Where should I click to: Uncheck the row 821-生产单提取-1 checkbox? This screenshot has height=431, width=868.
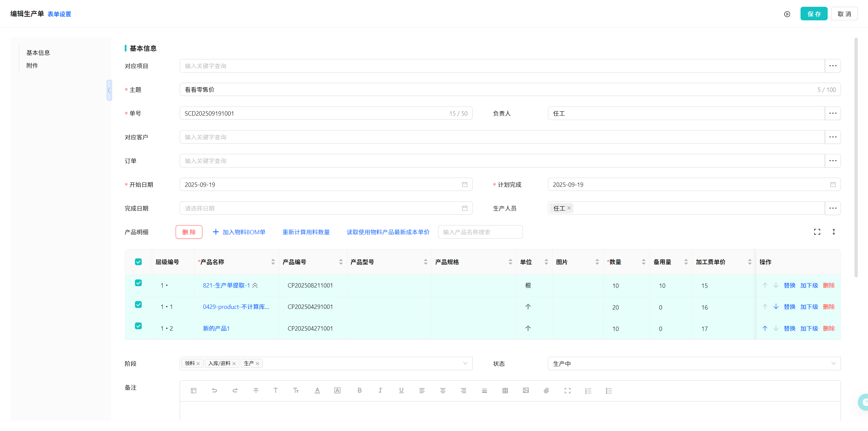coord(138,283)
